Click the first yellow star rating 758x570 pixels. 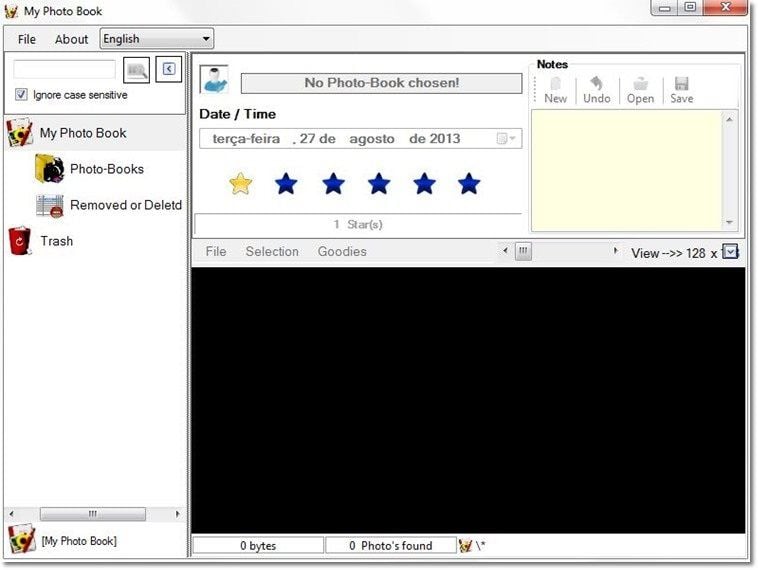pos(240,184)
